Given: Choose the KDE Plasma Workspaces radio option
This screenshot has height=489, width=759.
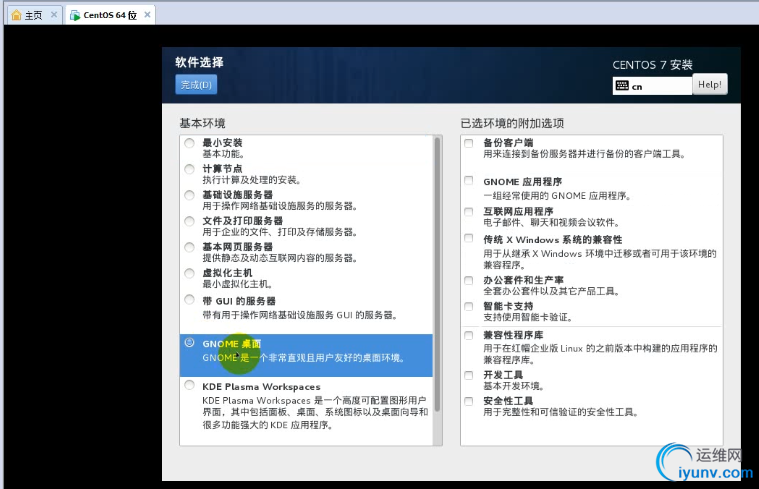Looking at the screenshot, I should (189, 385).
